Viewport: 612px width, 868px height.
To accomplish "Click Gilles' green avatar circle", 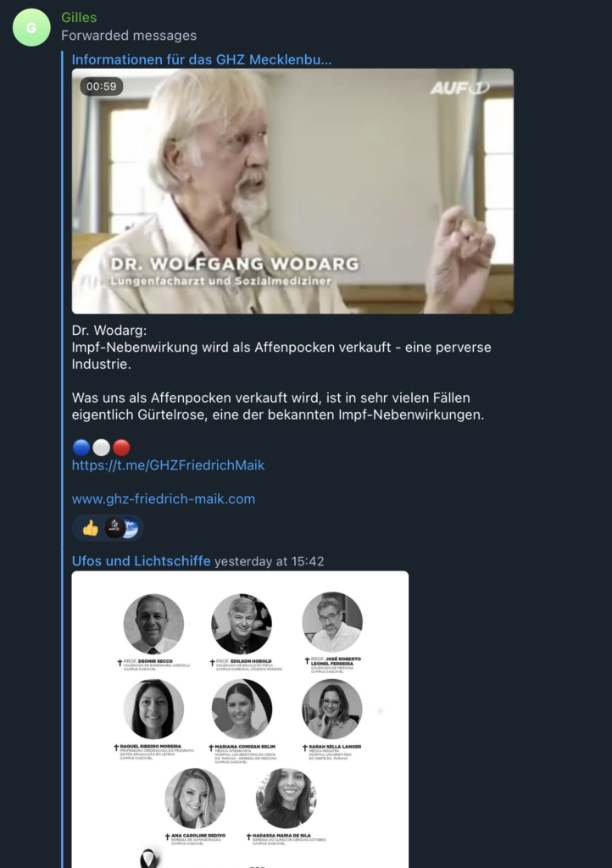I will [x=31, y=27].
